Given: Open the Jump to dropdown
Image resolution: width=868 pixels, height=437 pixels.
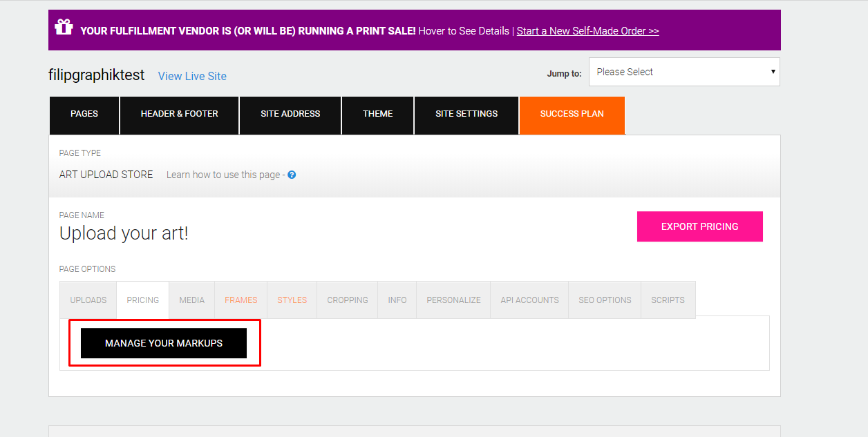Looking at the screenshot, I should [683, 72].
